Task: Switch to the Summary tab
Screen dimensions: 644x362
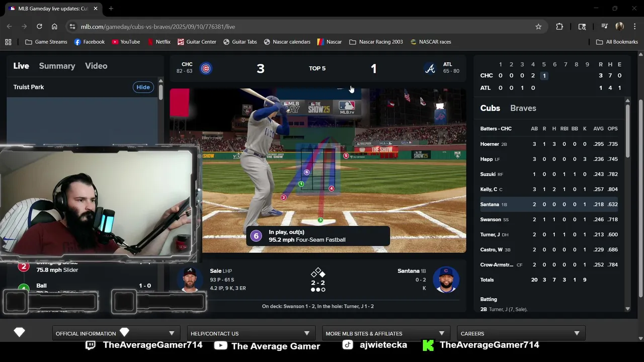Action: [57, 66]
